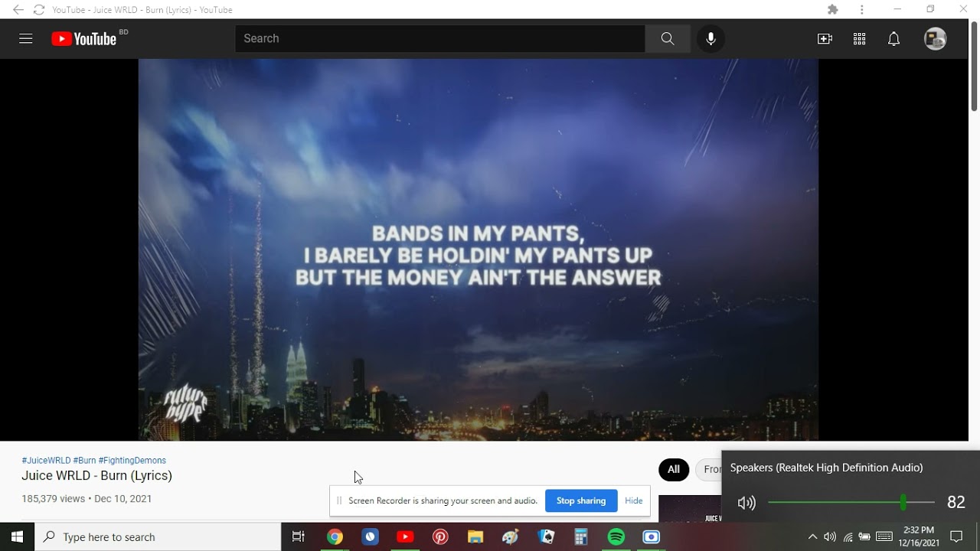Open the browser three-dot menu
This screenshot has height=551, width=980.
(862, 9)
